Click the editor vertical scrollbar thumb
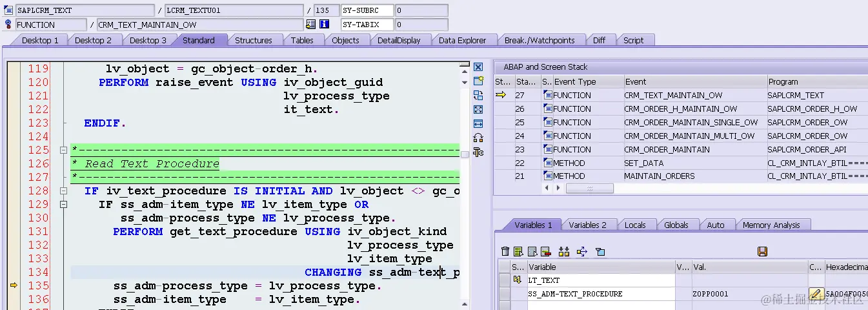This screenshot has width=868, height=310. click(x=464, y=154)
